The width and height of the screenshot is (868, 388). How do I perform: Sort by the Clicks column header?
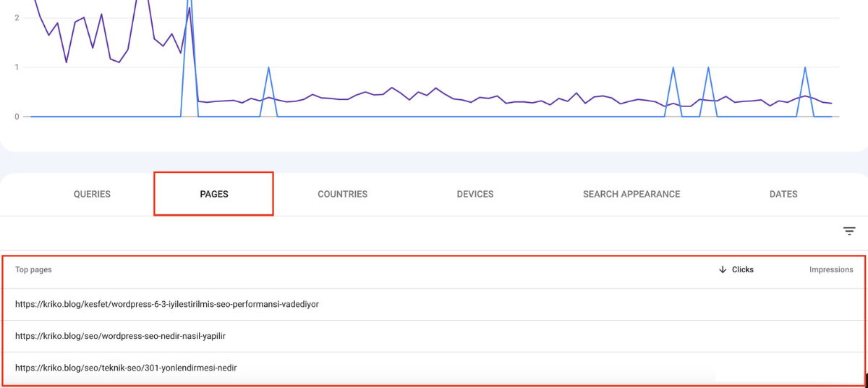click(742, 269)
